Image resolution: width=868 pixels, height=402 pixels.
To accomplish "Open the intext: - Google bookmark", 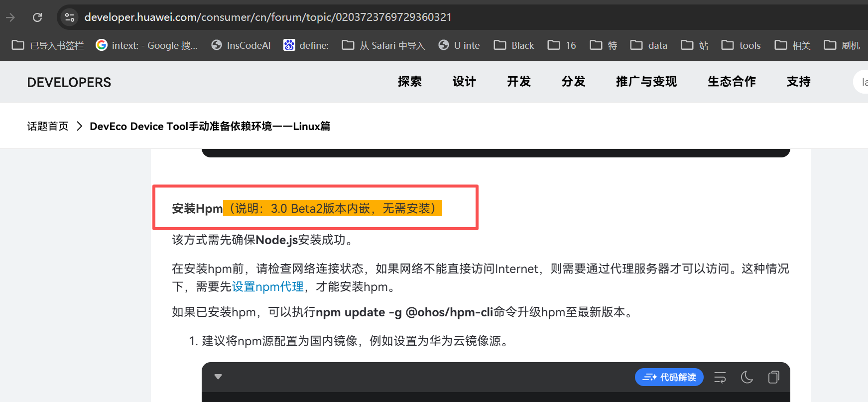I will 147,45.
